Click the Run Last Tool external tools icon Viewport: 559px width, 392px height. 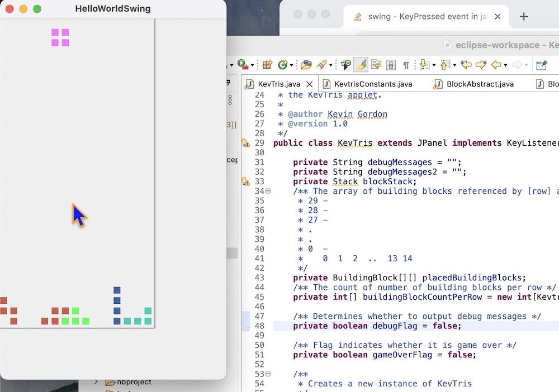(x=243, y=65)
